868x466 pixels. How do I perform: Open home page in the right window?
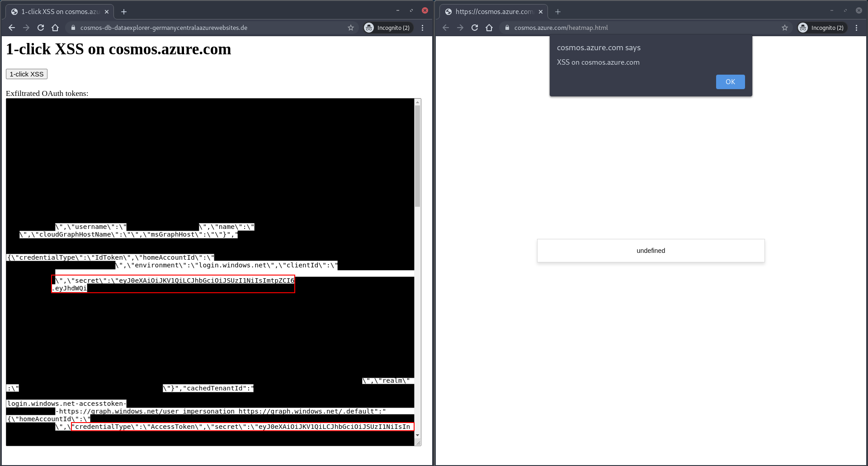pyautogui.click(x=489, y=28)
